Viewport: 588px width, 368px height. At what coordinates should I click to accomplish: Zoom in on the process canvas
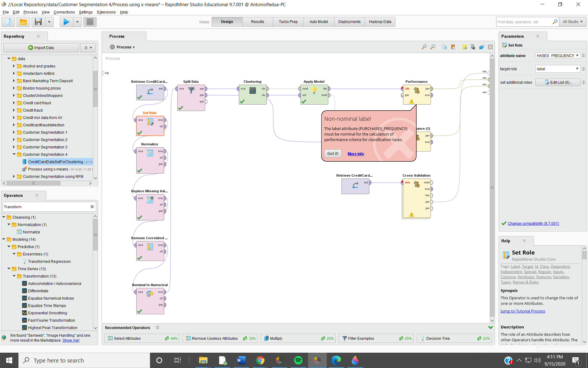tap(424, 47)
